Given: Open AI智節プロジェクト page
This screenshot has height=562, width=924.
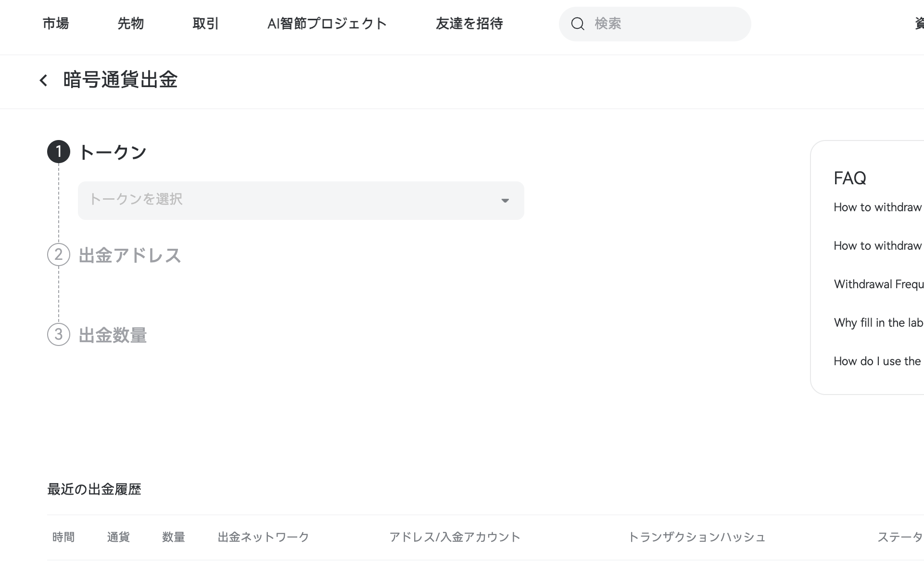Looking at the screenshot, I should pos(328,24).
